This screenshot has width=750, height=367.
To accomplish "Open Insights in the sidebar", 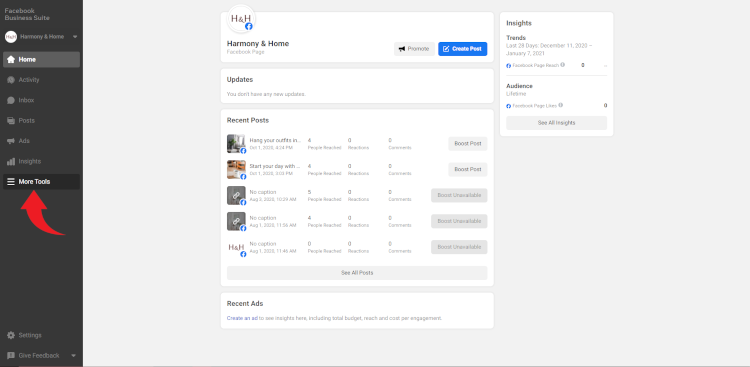I will 41,161.
